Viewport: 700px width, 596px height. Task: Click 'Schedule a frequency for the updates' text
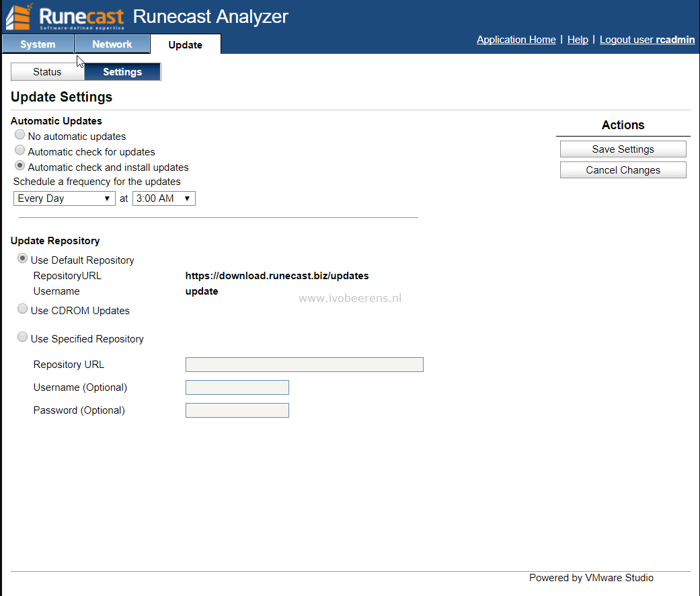click(x=97, y=182)
